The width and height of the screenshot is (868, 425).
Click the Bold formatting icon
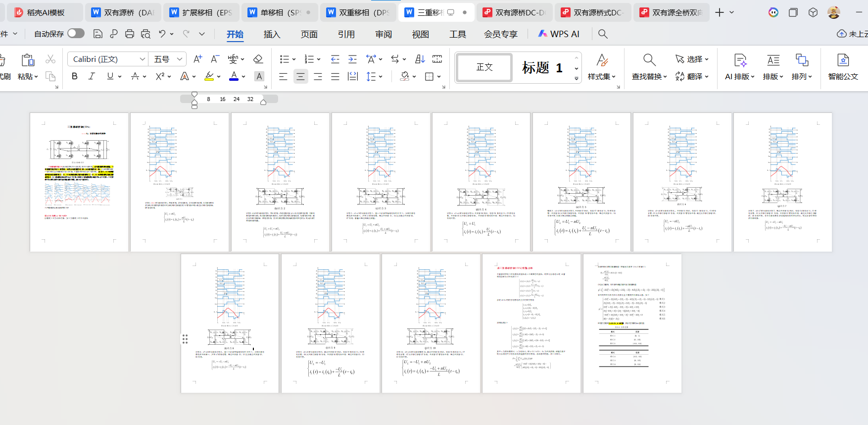pos(75,76)
